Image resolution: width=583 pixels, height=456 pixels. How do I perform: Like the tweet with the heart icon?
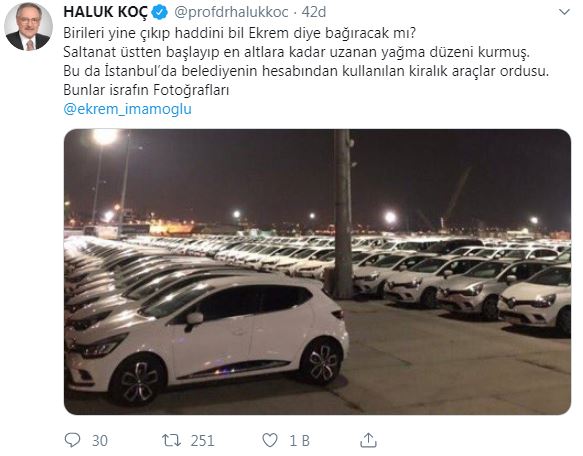(270, 440)
